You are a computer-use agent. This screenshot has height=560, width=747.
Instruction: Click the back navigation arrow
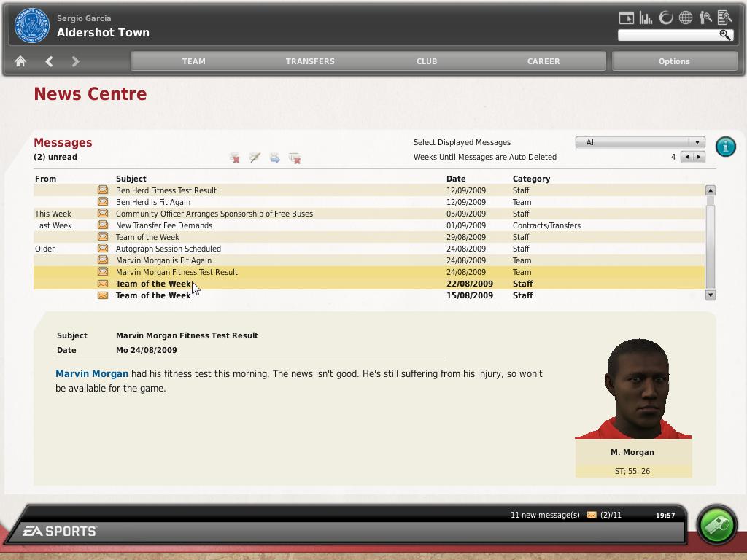point(49,62)
